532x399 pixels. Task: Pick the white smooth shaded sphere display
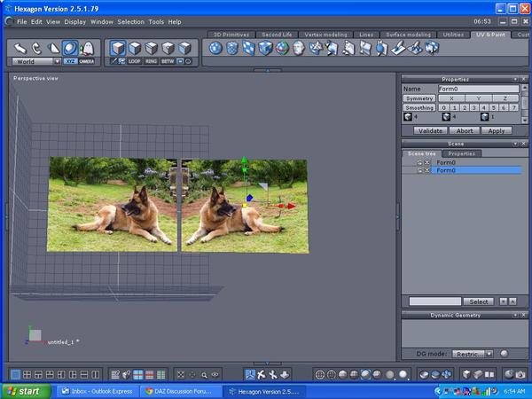pos(403,374)
